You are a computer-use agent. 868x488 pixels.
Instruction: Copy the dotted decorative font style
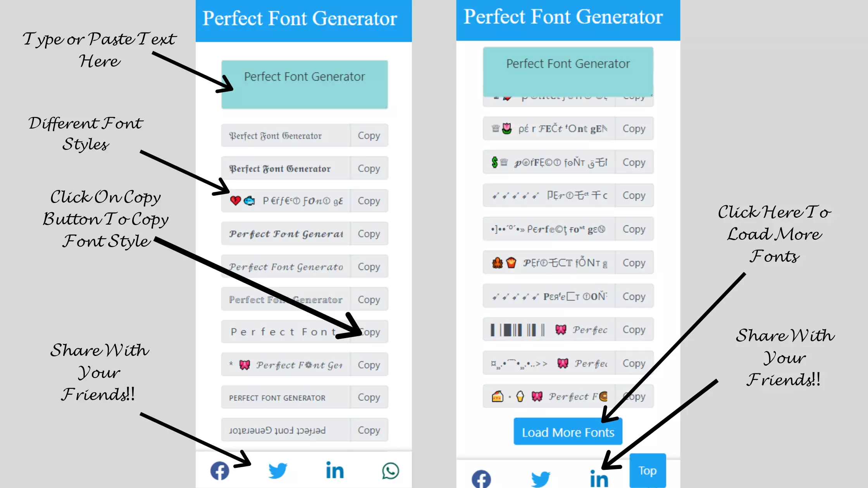click(634, 229)
